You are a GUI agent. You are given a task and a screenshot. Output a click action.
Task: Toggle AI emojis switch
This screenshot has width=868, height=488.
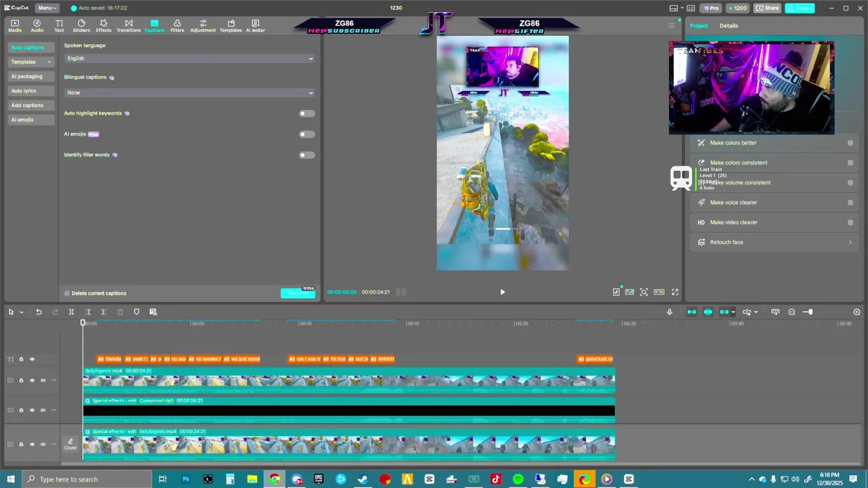307,134
